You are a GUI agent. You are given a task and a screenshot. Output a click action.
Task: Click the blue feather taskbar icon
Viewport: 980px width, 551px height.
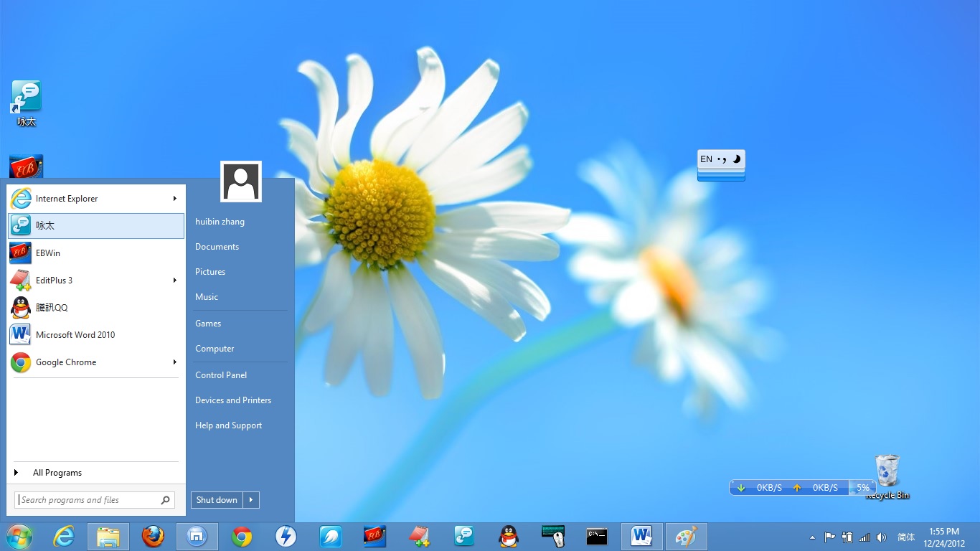[331, 537]
